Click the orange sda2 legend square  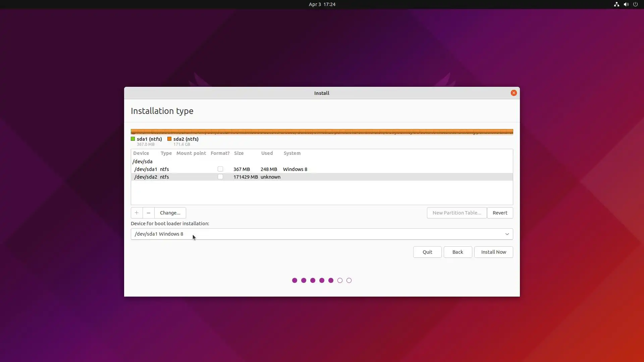point(169,139)
